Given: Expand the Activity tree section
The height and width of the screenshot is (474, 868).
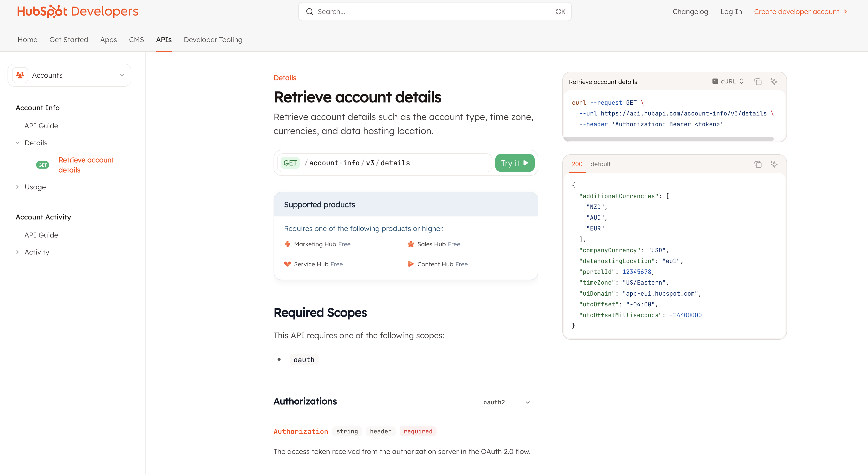Looking at the screenshot, I should pos(18,252).
